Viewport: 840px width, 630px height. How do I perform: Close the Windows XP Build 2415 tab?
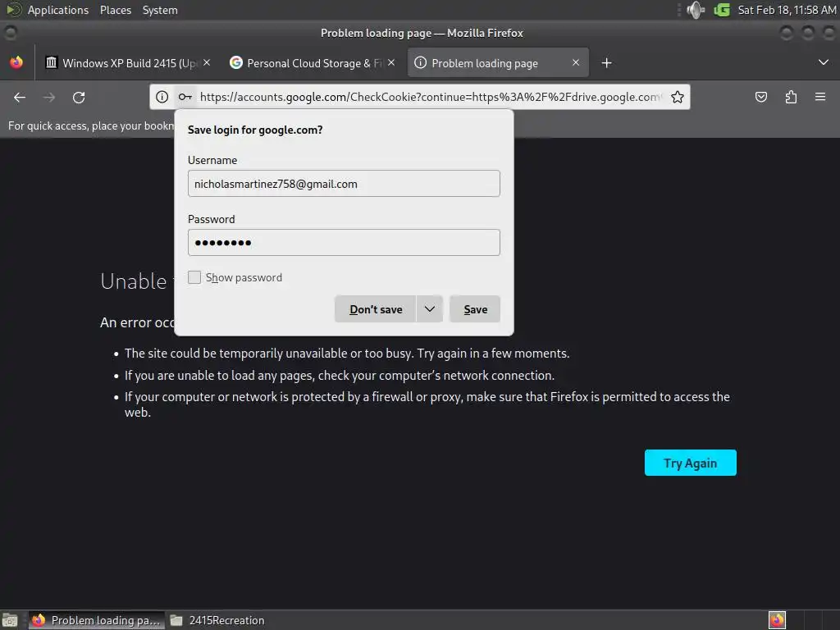click(x=207, y=62)
